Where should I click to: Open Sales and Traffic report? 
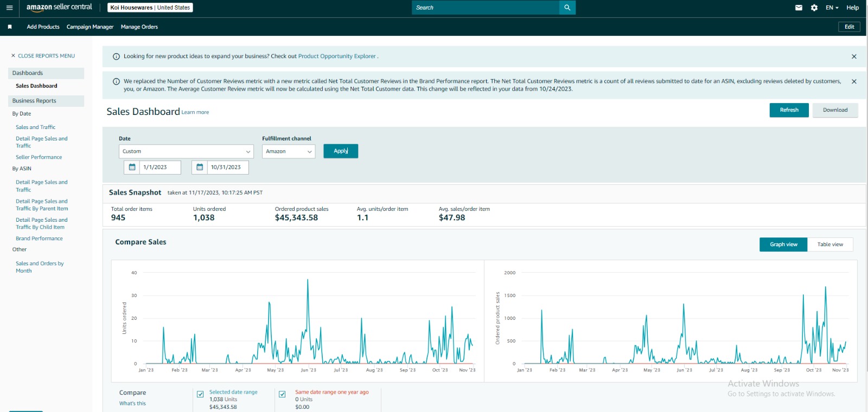[x=35, y=127]
